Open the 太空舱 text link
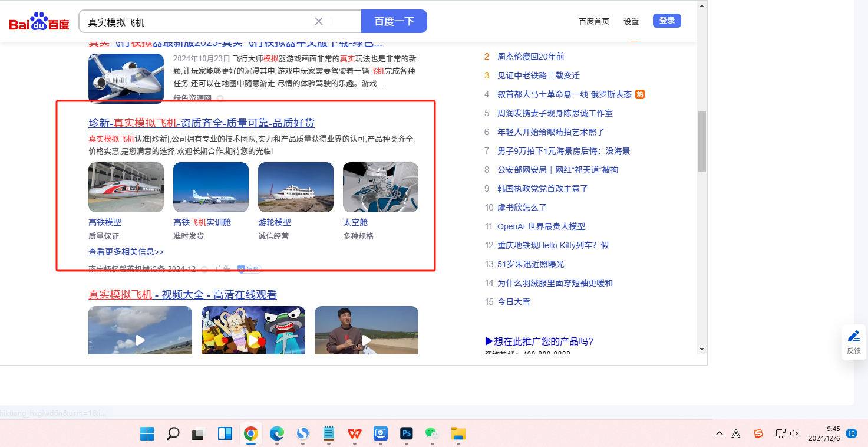The width and height of the screenshot is (868, 447). pyautogui.click(x=355, y=222)
